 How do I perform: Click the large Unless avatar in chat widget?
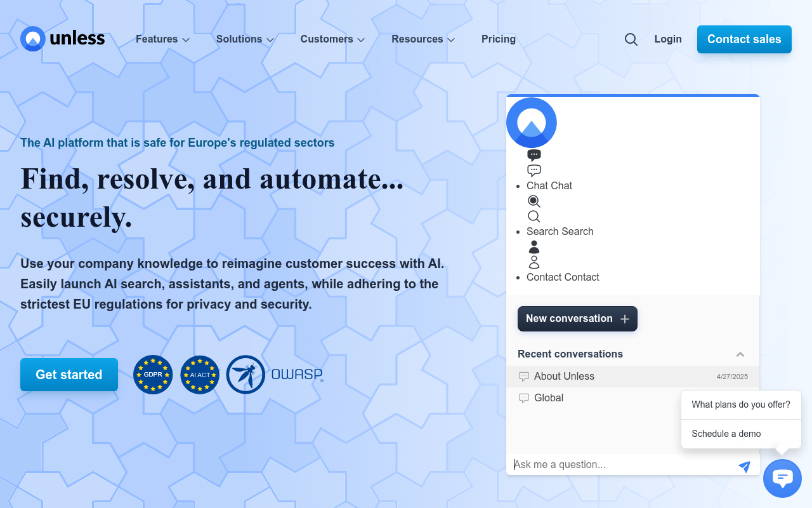tap(532, 123)
